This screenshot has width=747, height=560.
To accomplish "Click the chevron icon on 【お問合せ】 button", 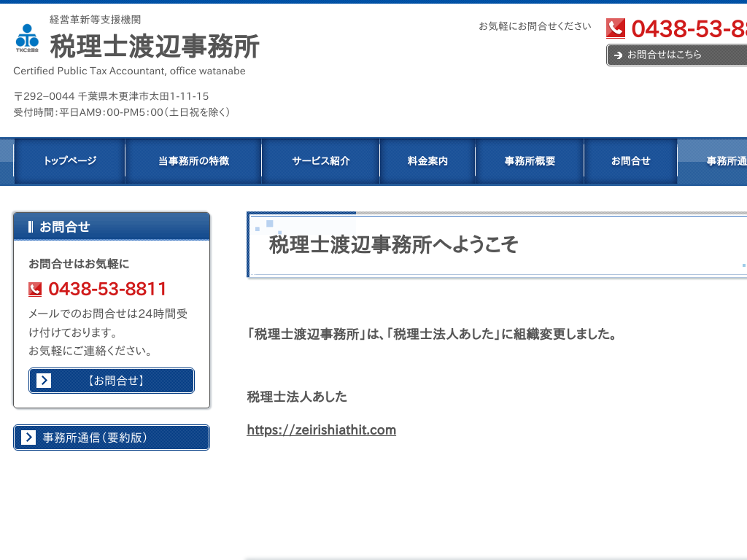I will click(43, 380).
